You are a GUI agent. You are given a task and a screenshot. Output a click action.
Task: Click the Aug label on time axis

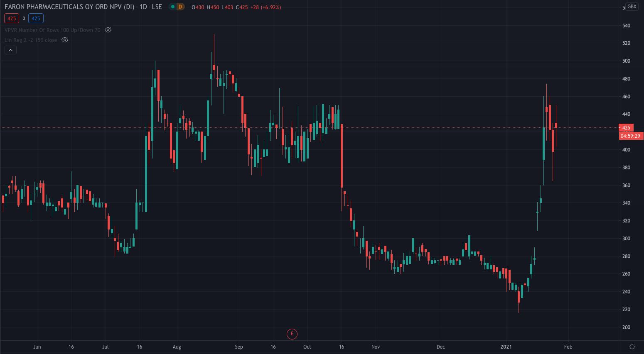pos(177,347)
